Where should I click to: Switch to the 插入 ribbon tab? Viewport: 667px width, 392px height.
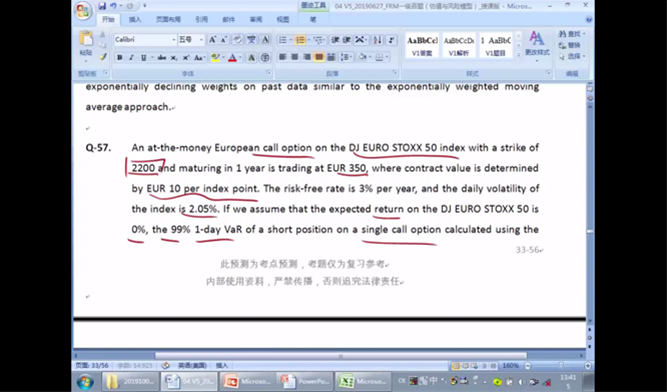[x=135, y=20]
